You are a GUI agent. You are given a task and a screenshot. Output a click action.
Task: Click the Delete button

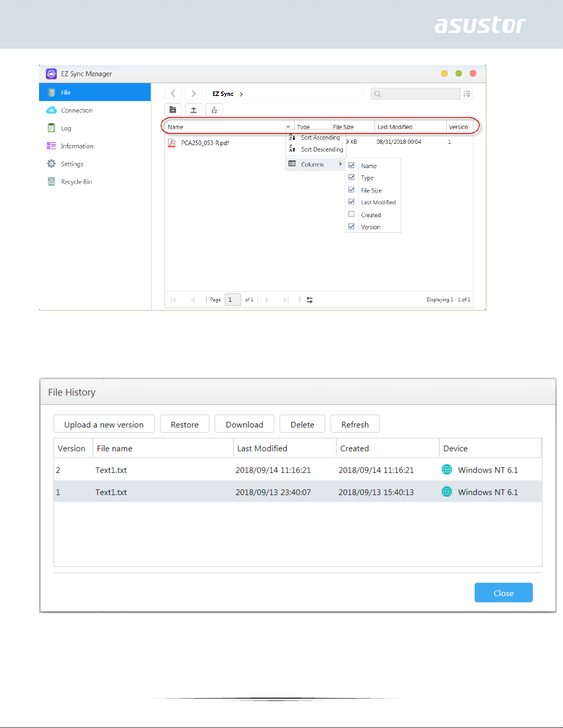coord(302,424)
